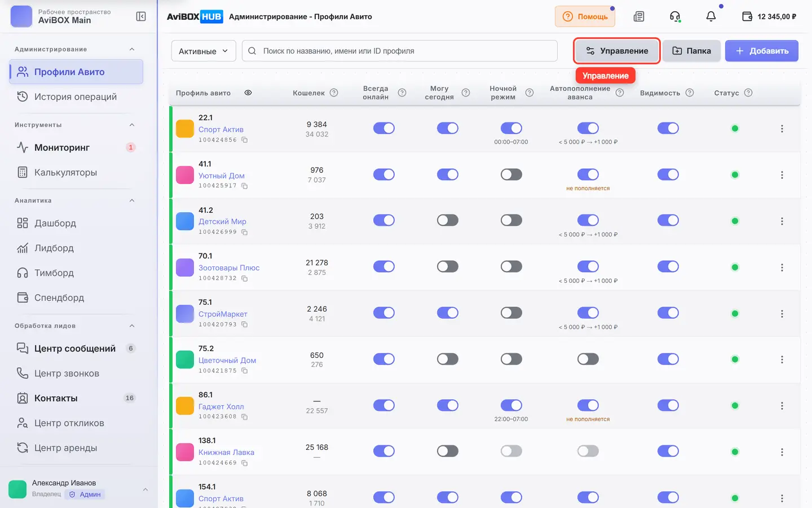The width and height of the screenshot is (812, 508).
Task: Show the help tooltip for Кошелек column
Action: click(x=334, y=93)
